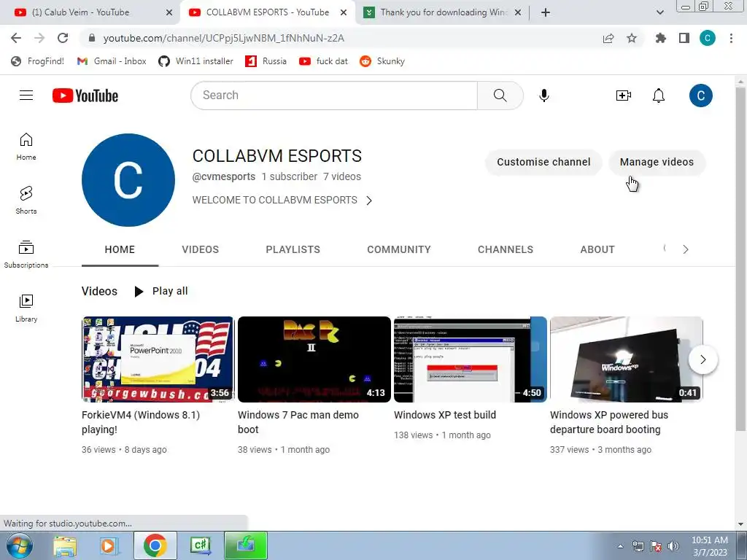
Task: Select the CHANNELS channel tab
Action: click(x=506, y=249)
